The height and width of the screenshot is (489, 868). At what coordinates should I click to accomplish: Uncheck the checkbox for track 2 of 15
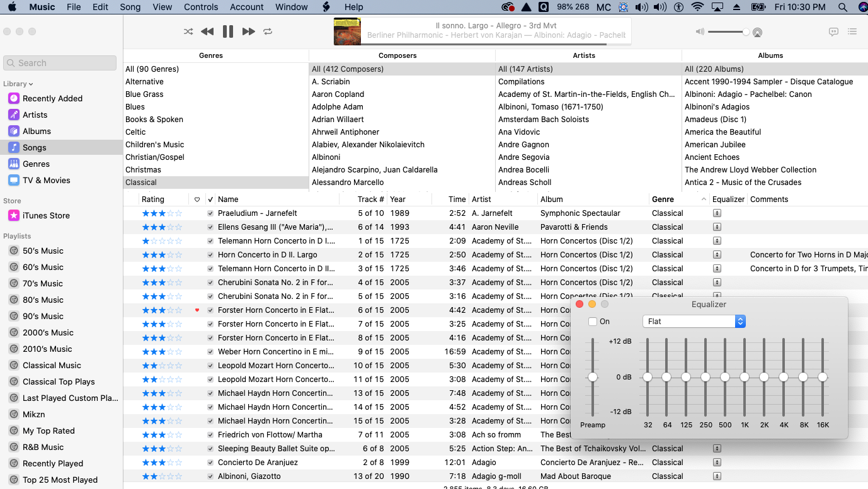point(210,255)
